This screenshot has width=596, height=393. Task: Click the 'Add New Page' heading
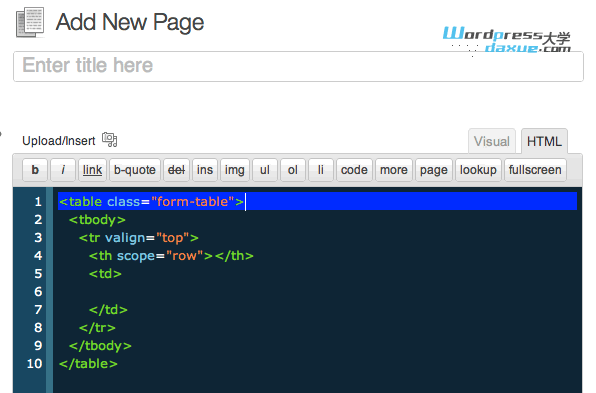tap(130, 22)
